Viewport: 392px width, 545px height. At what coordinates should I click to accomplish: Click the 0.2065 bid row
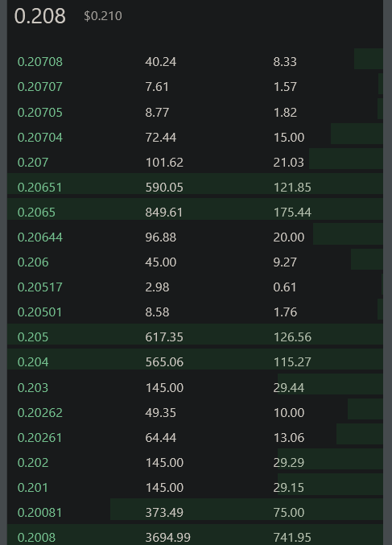(195, 213)
